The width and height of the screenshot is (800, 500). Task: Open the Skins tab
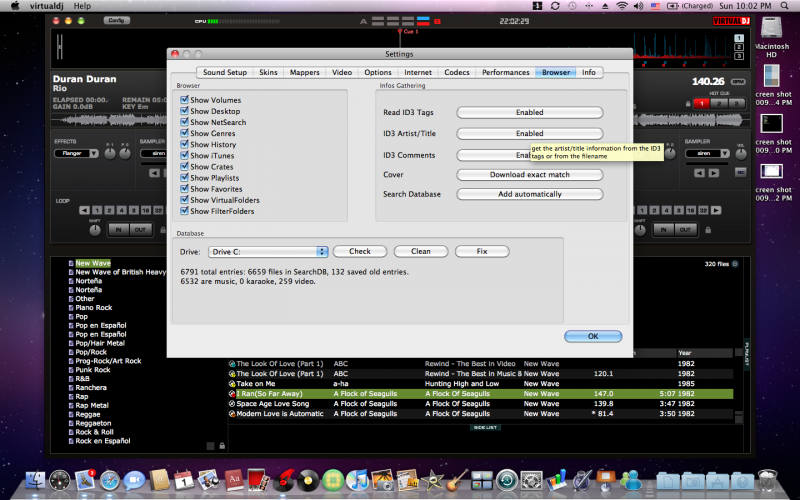pyautogui.click(x=268, y=72)
